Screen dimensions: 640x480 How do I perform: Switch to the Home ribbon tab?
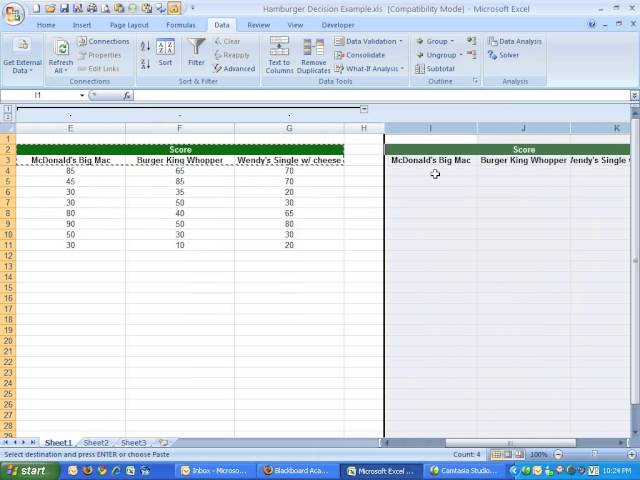tap(46, 25)
